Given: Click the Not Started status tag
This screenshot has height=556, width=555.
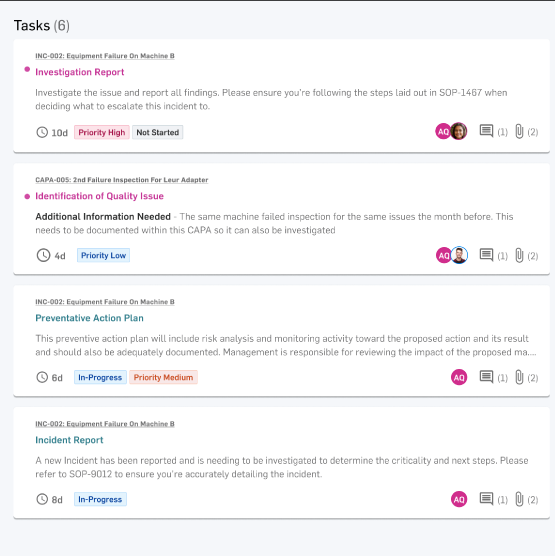Looking at the screenshot, I should pyautogui.click(x=158, y=132).
